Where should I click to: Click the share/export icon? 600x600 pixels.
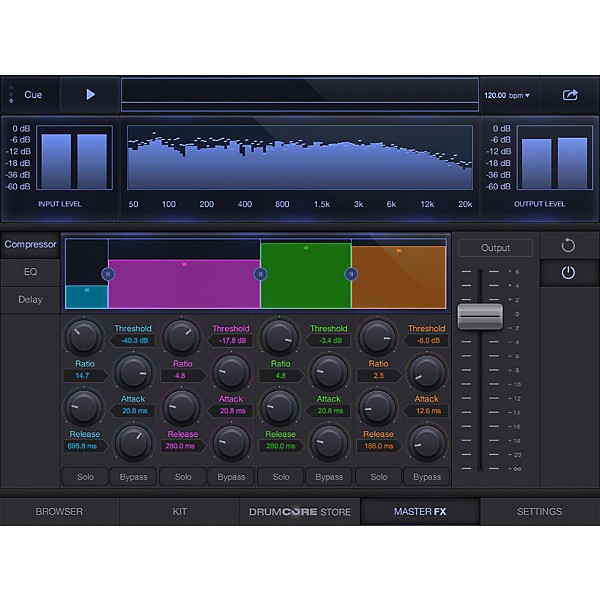click(x=570, y=95)
